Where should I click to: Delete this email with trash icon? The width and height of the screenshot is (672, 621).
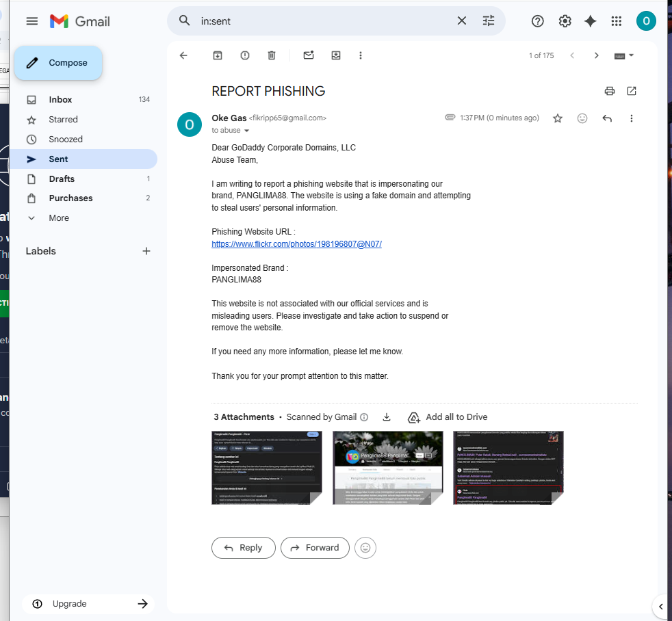[272, 55]
